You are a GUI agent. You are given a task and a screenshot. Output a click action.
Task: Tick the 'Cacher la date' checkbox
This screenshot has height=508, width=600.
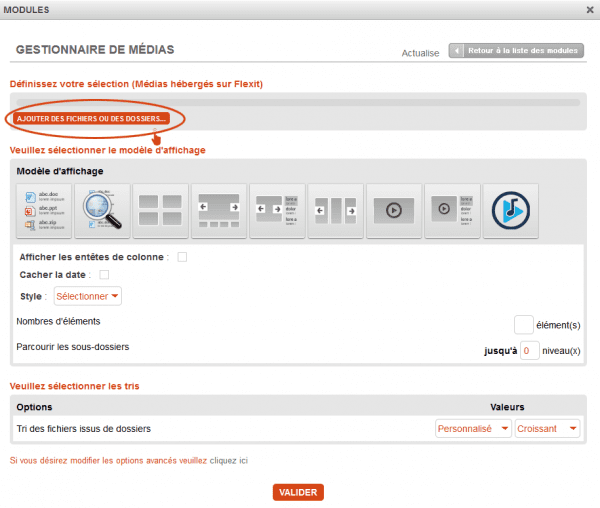104,275
